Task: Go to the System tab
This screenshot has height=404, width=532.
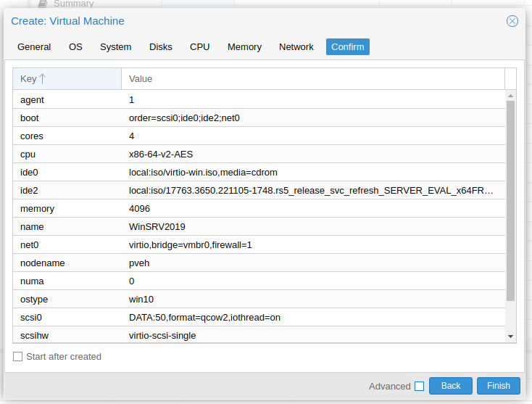Action: click(116, 47)
